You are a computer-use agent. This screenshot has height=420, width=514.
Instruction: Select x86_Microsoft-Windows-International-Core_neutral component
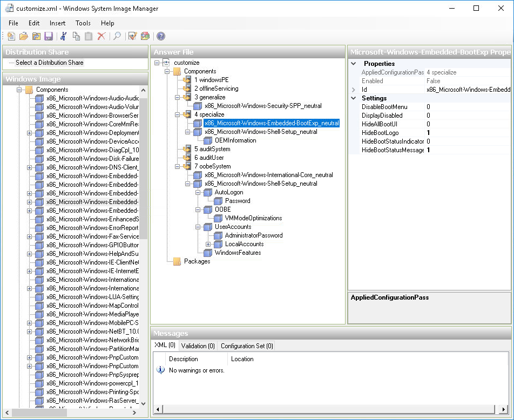[269, 175]
